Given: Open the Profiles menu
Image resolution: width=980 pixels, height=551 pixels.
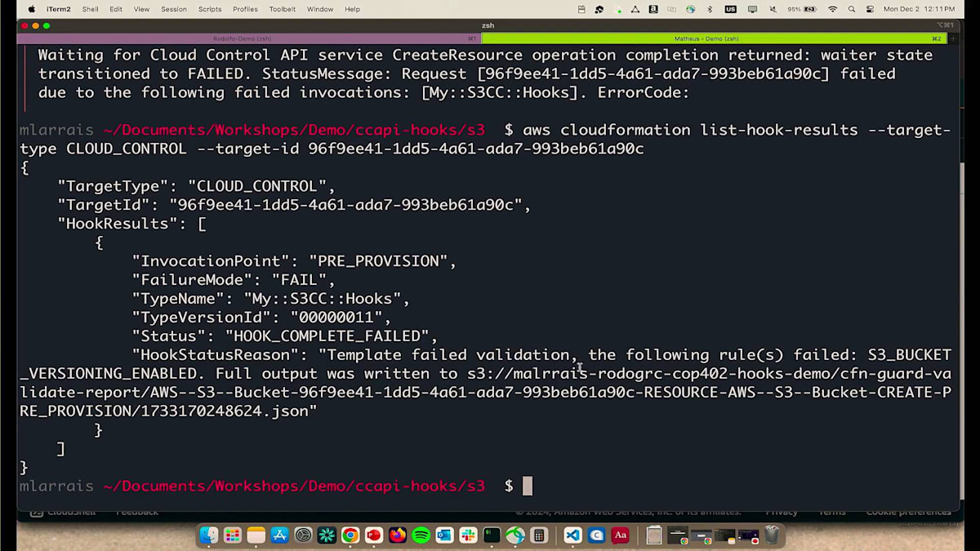Looking at the screenshot, I should [x=245, y=9].
